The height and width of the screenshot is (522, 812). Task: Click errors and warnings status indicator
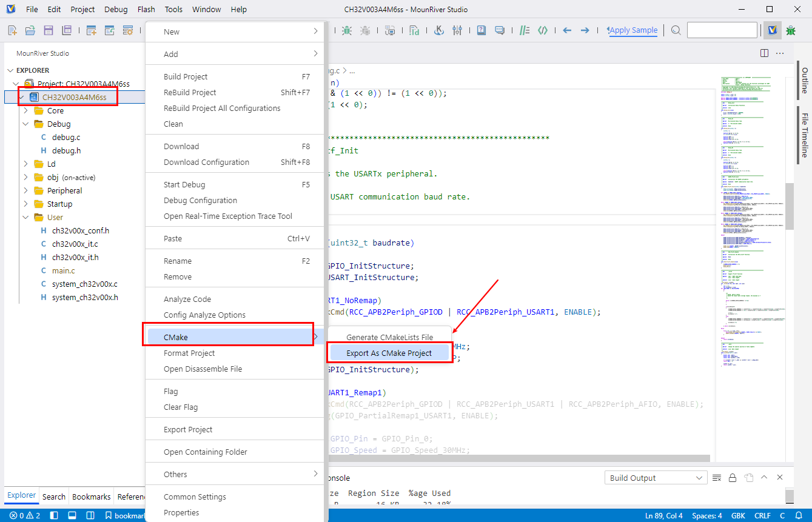point(25,516)
